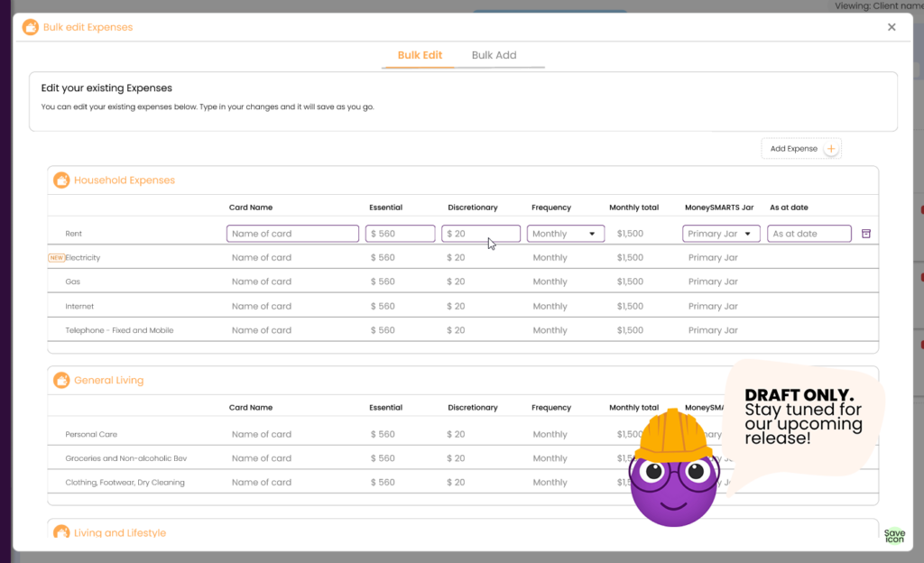The image size is (924, 563).
Task: Open the date picker icon in the Rent row
Action: [866, 233]
